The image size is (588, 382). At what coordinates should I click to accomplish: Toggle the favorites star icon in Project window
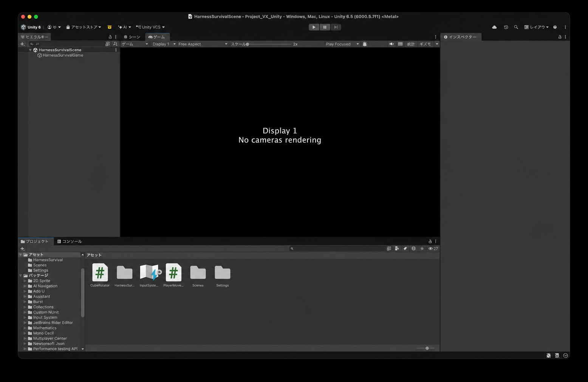pyautogui.click(x=422, y=249)
